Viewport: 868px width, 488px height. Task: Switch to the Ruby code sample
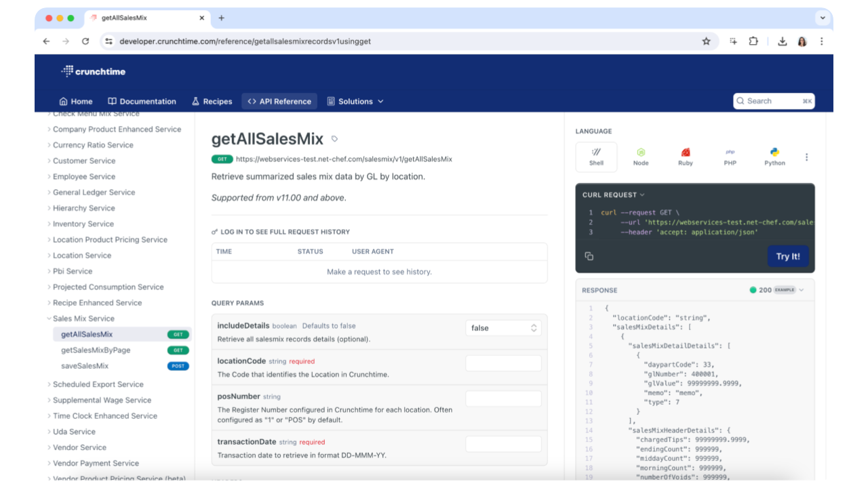click(685, 157)
